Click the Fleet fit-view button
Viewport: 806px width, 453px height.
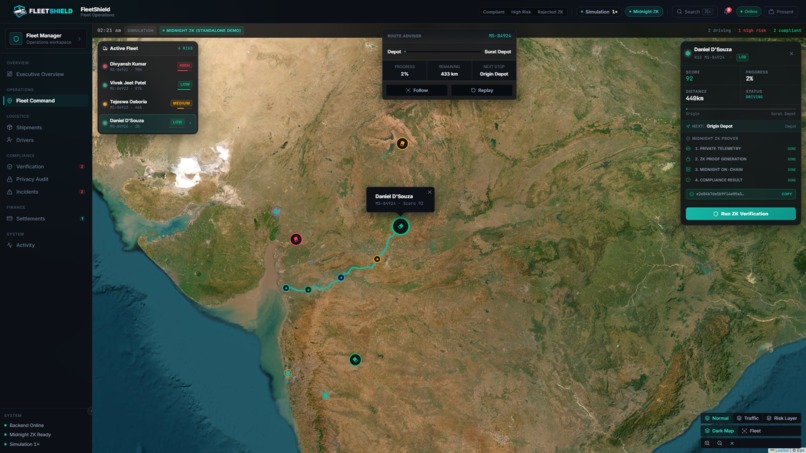click(751, 431)
